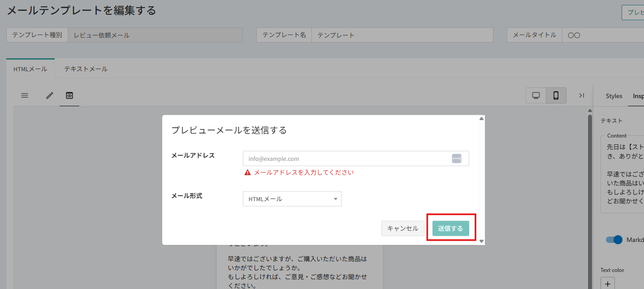Image resolution: width=644 pixels, height=289 pixels.
Task: Click the dialog scrollbar down arrow
Action: (x=482, y=241)
